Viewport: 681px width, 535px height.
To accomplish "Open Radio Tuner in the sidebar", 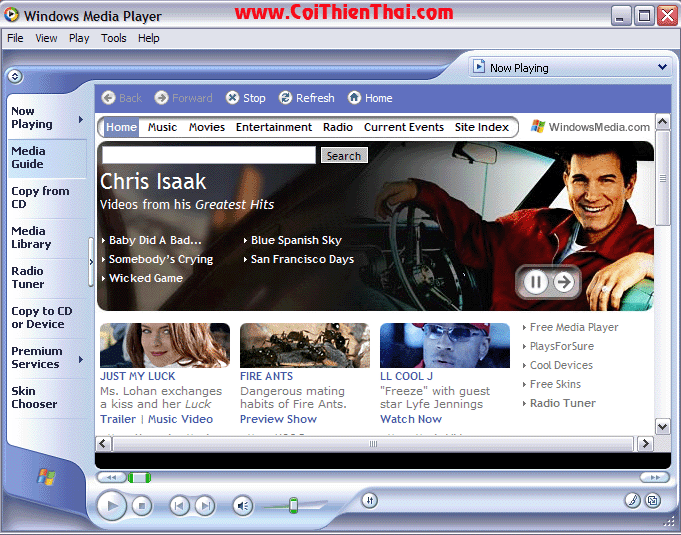I will tap(28, 277).
